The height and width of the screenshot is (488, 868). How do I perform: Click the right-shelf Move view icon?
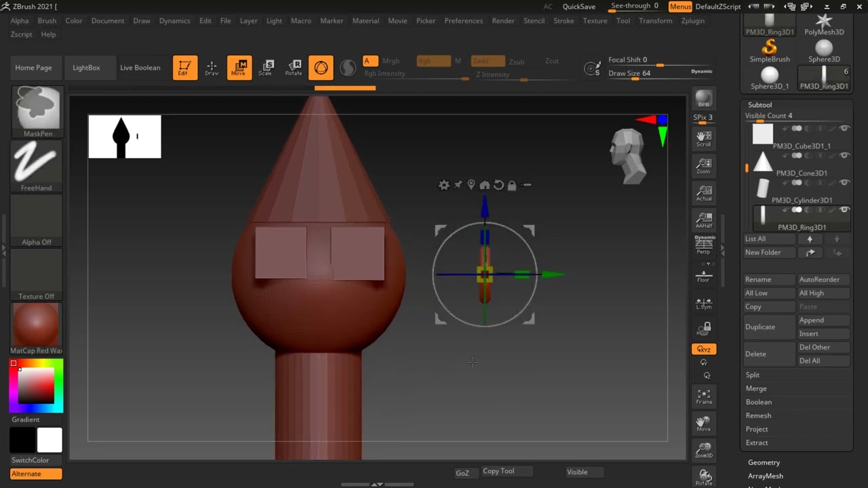point(704,424)
